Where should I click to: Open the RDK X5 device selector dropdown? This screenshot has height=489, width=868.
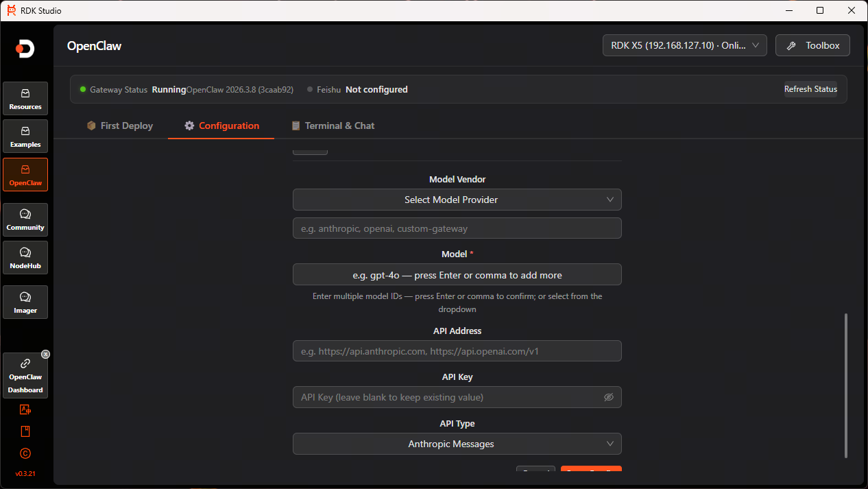684,45
